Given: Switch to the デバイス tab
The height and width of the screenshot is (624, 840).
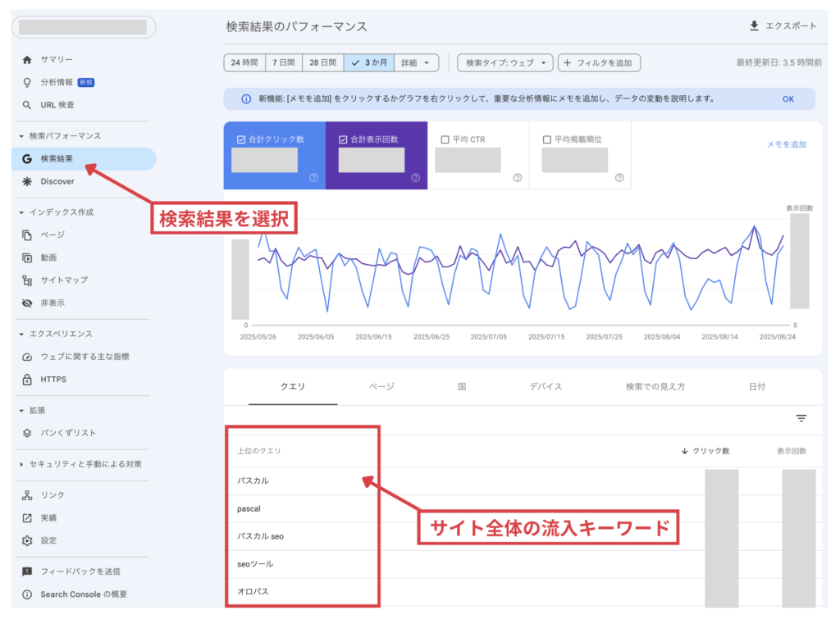Looking at the screenshot, I should pos(546,386).
